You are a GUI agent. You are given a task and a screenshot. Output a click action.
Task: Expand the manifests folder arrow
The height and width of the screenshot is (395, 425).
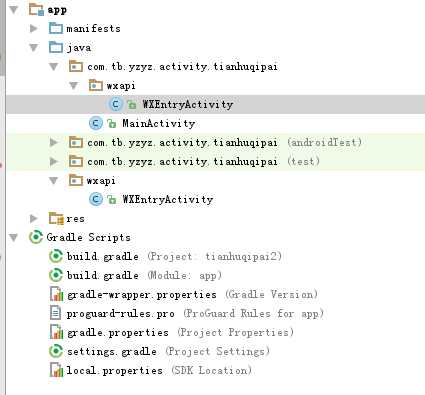[33, 29]
